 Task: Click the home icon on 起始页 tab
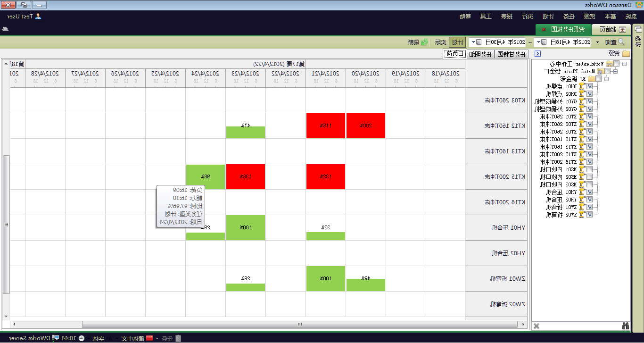tap(622, 30)
